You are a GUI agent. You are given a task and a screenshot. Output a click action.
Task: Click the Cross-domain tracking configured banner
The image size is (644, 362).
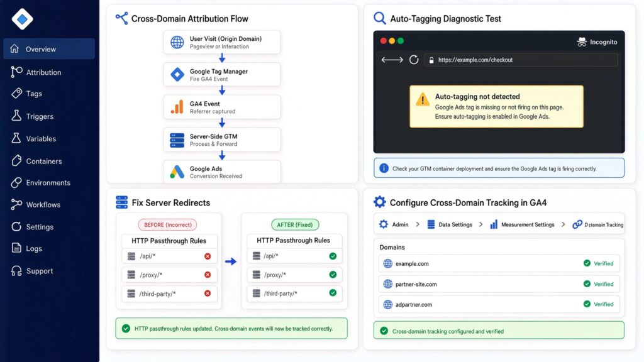click(499, 331)
